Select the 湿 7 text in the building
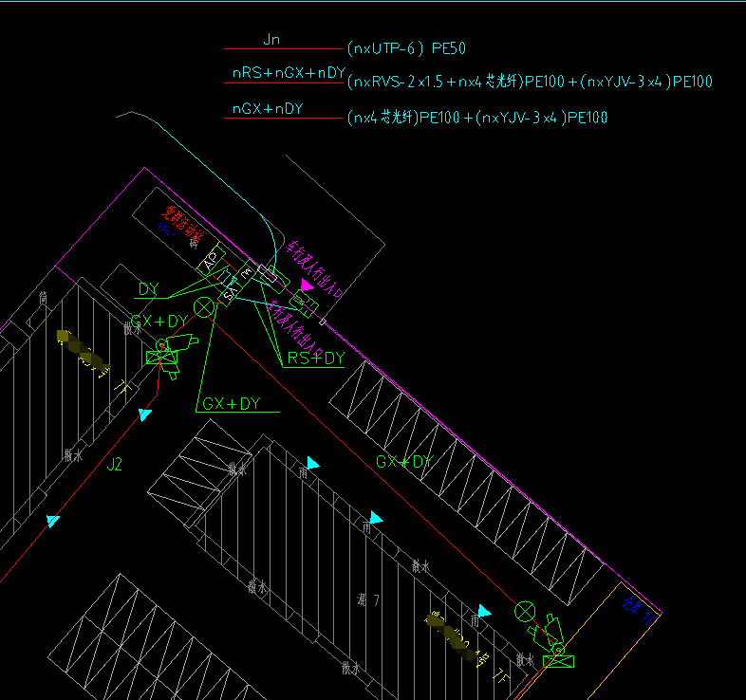The height and width of the screenshot is (700, 746). click(368, 600)
